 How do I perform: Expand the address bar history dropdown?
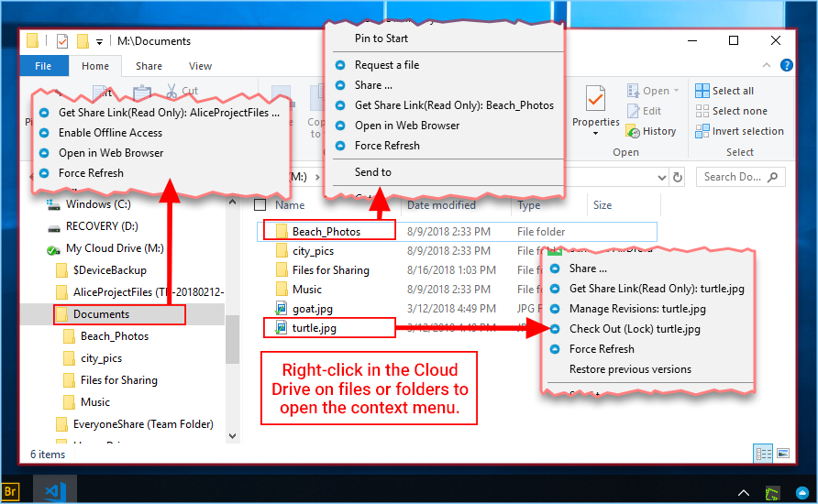(x=661, y=177)
